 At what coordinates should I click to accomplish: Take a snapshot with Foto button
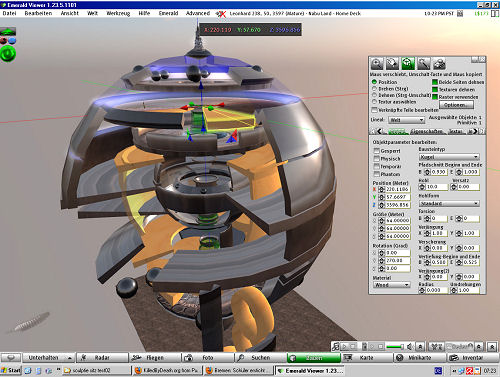pos(208,358)
